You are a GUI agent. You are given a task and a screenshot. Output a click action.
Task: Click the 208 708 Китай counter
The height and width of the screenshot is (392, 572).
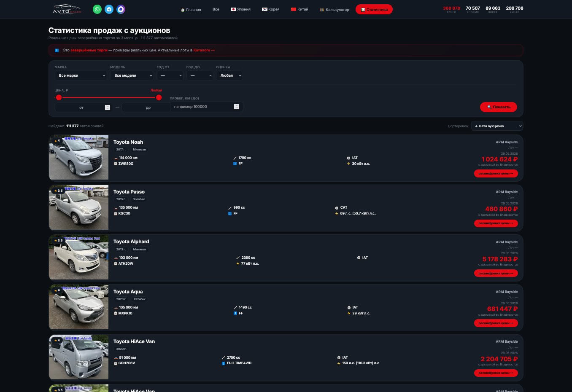click(515, 9)
